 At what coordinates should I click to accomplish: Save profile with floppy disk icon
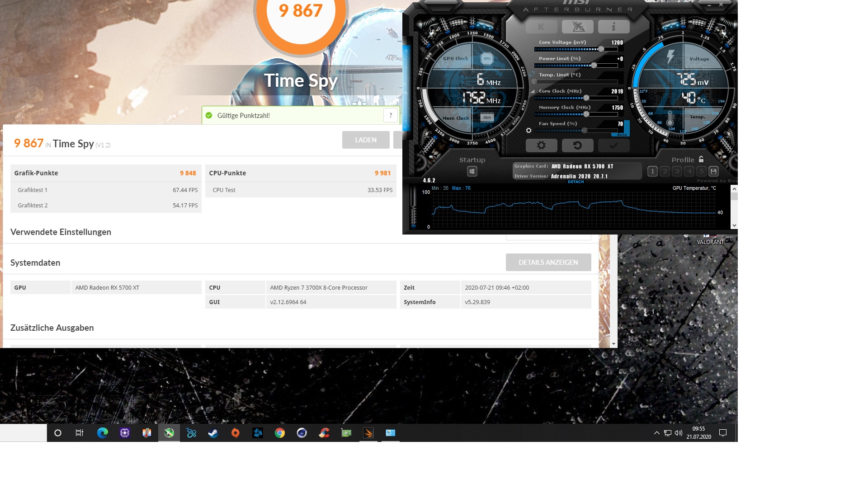coord(713,171)
